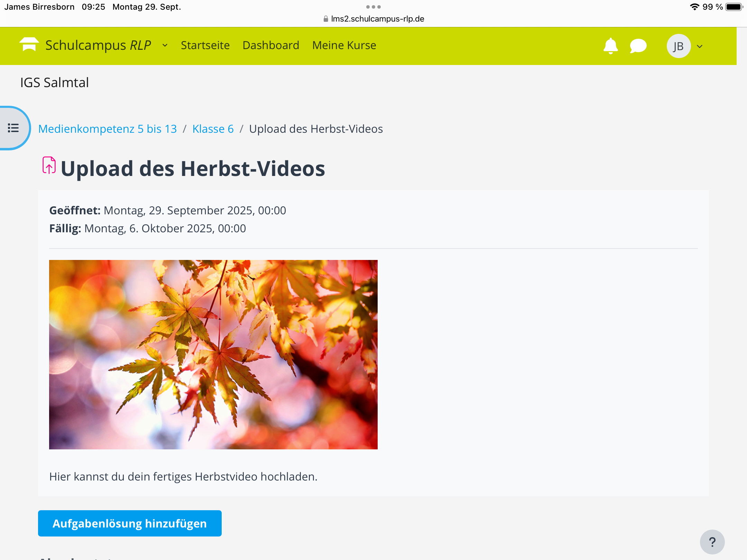Open the Dashboard menu item
This screenshot has height=560, width=747.
(271, 45)
